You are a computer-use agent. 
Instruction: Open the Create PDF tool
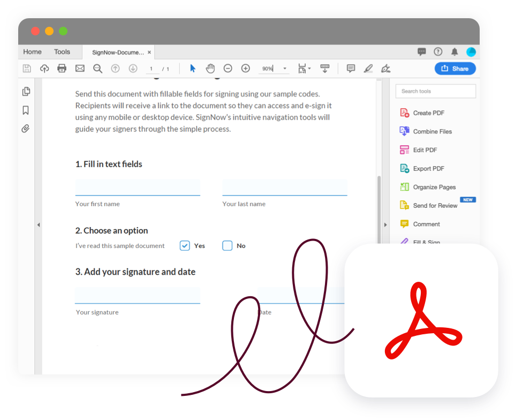422,113
